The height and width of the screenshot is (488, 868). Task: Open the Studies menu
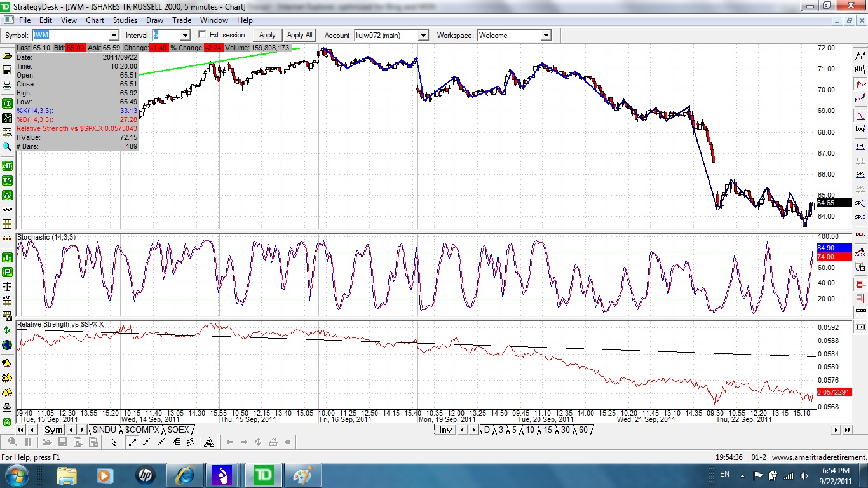(125, 20)
